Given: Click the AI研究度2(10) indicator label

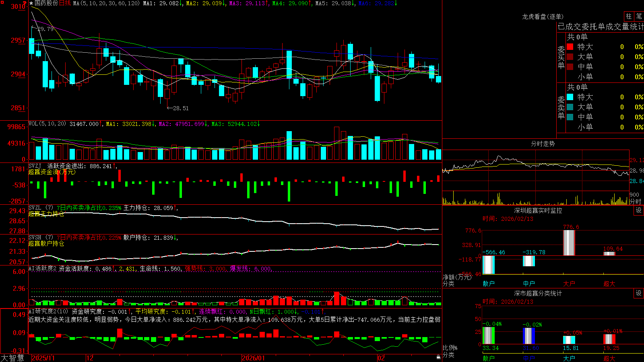Looking at the screenshot, I should (x=48, y=311).
